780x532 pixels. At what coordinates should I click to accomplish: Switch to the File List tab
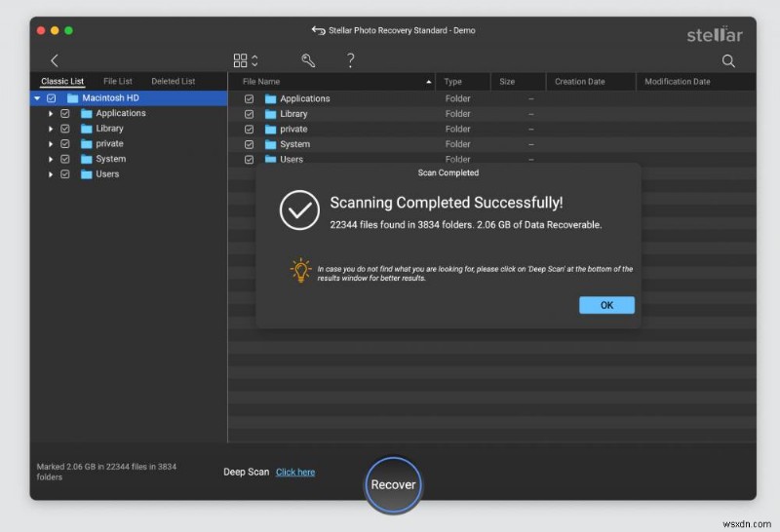point(118,81)
